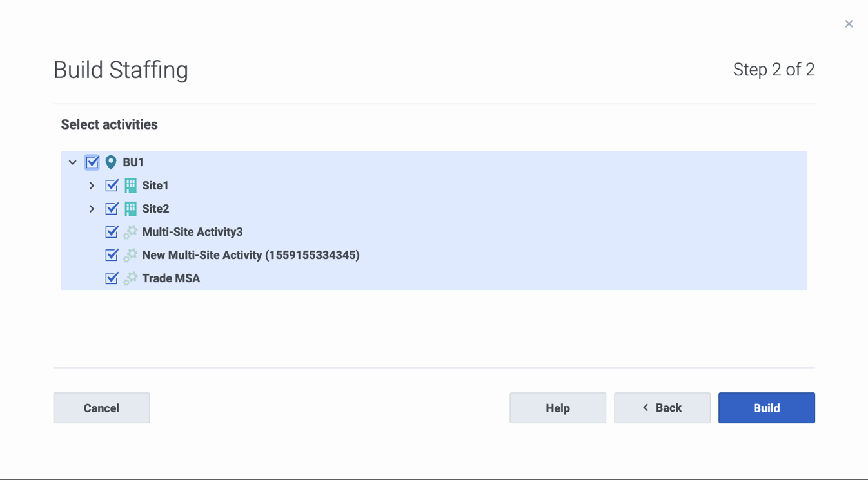Click the New Multi-Site Activity gears icon
This screenshot has height=480, width=868.
[x=130, y=255]
